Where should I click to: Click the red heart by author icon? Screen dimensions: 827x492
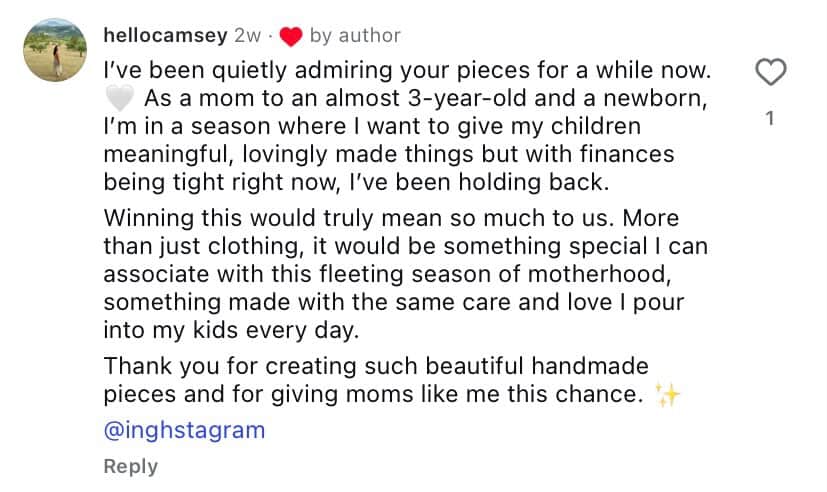point(291,37)
